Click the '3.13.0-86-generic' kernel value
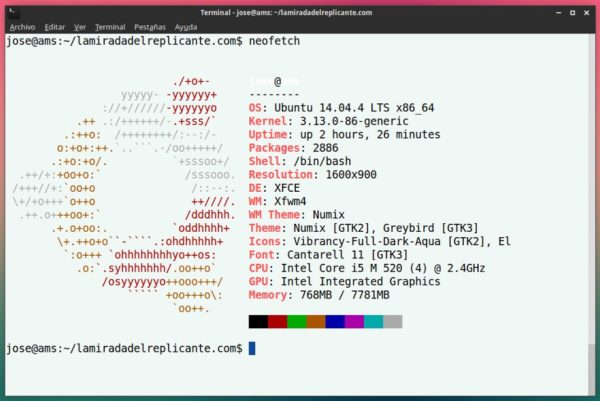Image resolution: width=600 pixels, height=401 pixels. [x=354, y=121]
